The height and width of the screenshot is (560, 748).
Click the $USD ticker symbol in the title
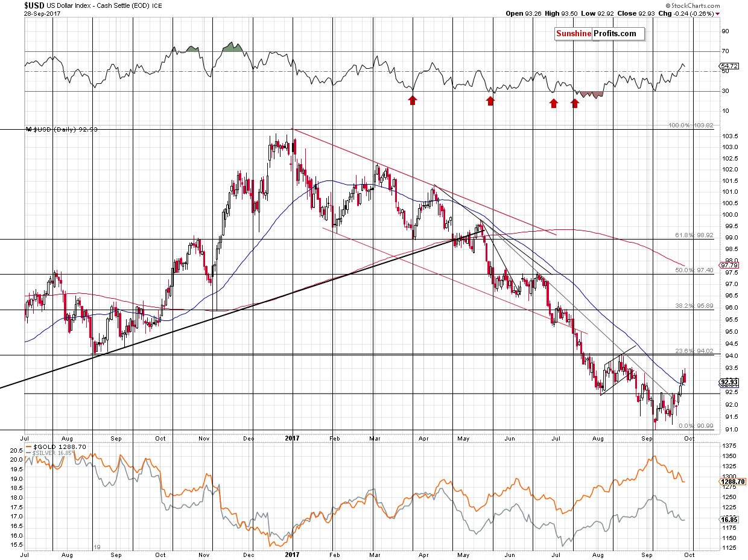coord(34,5)
